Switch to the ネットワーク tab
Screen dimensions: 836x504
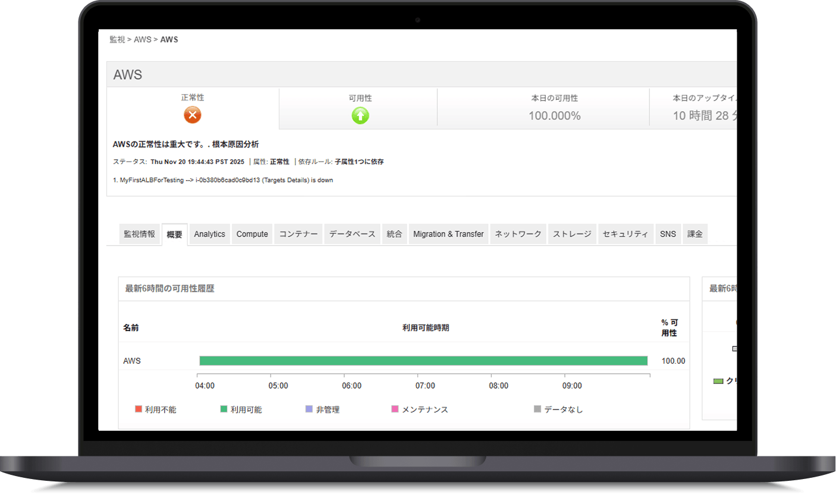(518, 234)
